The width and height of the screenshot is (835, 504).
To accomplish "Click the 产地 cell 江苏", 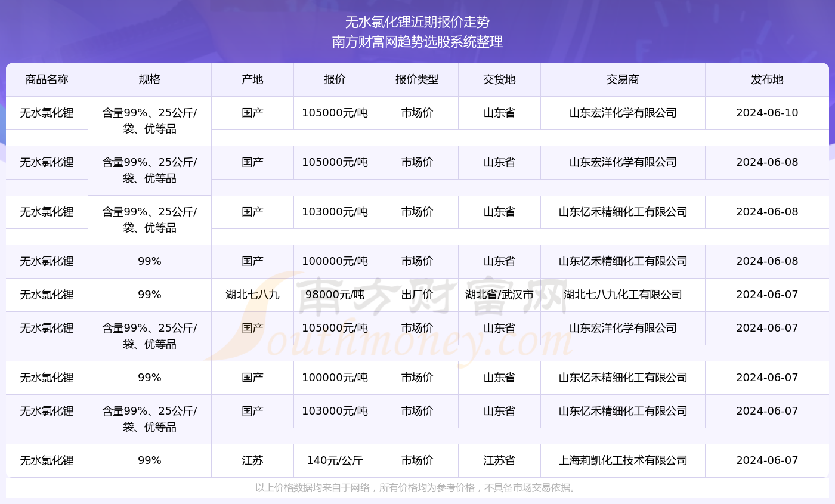I will pos(252,460).
